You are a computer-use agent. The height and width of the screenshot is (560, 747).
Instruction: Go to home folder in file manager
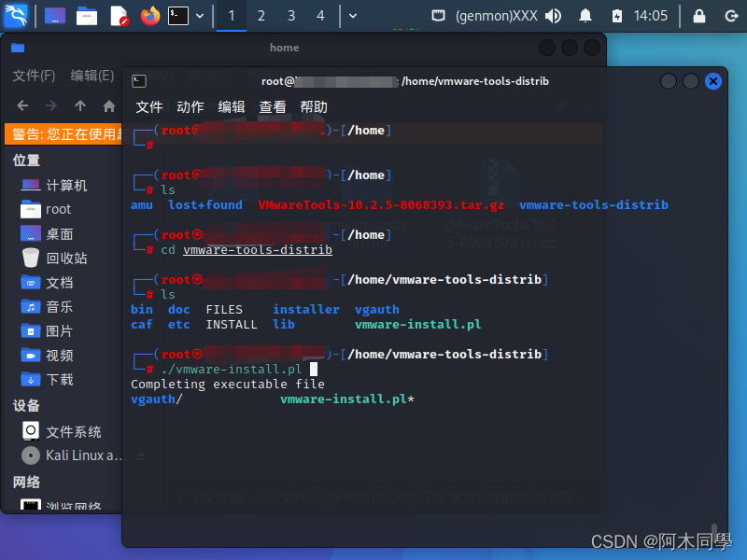[109, 105]
